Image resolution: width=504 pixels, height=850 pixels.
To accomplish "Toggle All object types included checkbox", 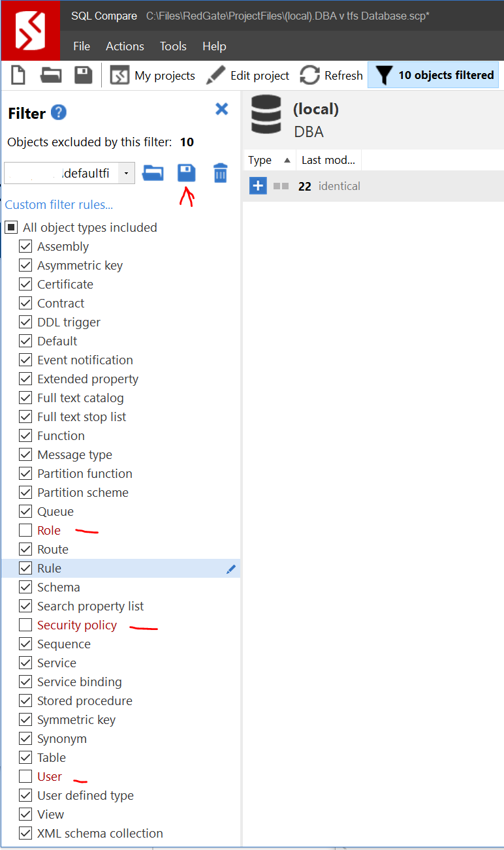I will (x=11, y=228).
